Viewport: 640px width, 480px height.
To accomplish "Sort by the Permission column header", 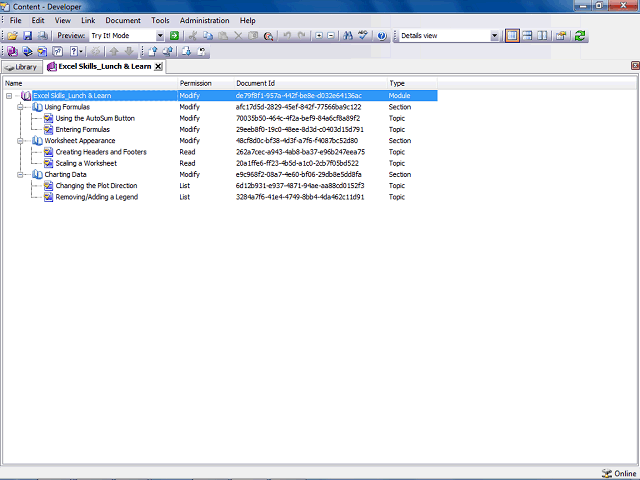I will (206, 83).
